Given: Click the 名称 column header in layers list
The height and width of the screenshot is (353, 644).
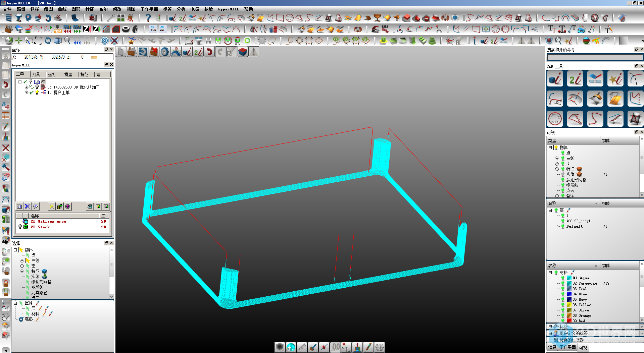Looking at the screenshot, I should pos(573,203).
